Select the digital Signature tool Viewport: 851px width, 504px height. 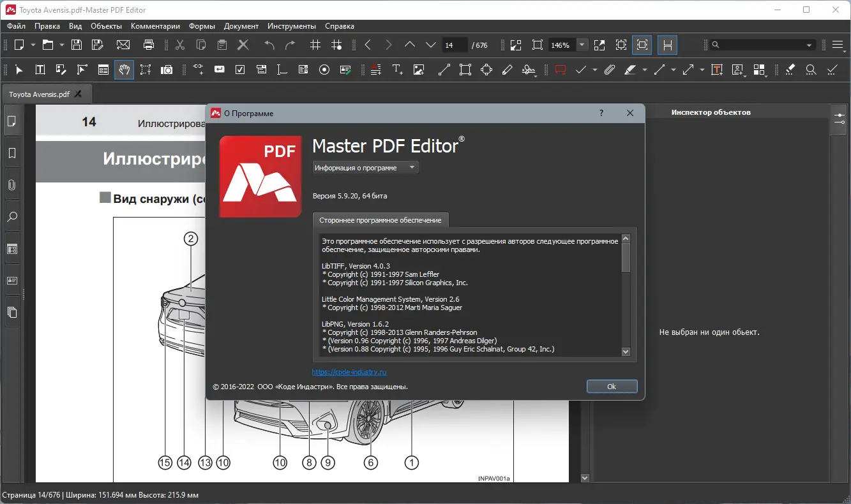pyautogui.click(x=529, y=70)
